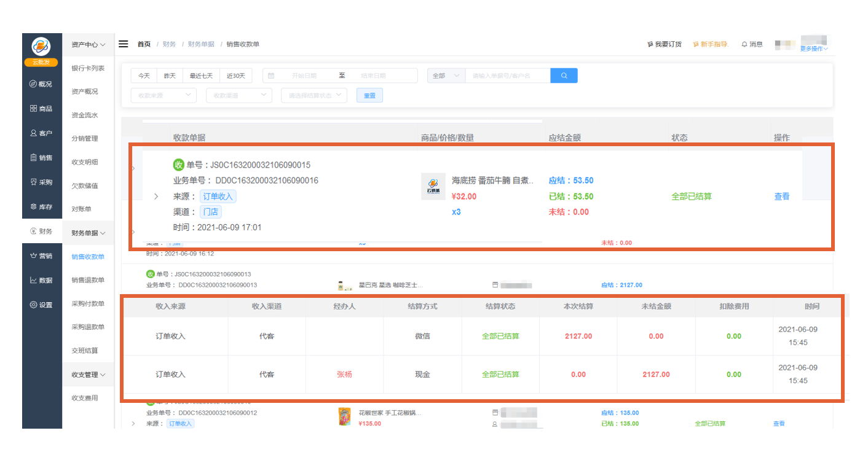The width and height of the screenshot is (868, 452).
Task: Click the 单据号/客户名 search input
Action: [508, 76]
